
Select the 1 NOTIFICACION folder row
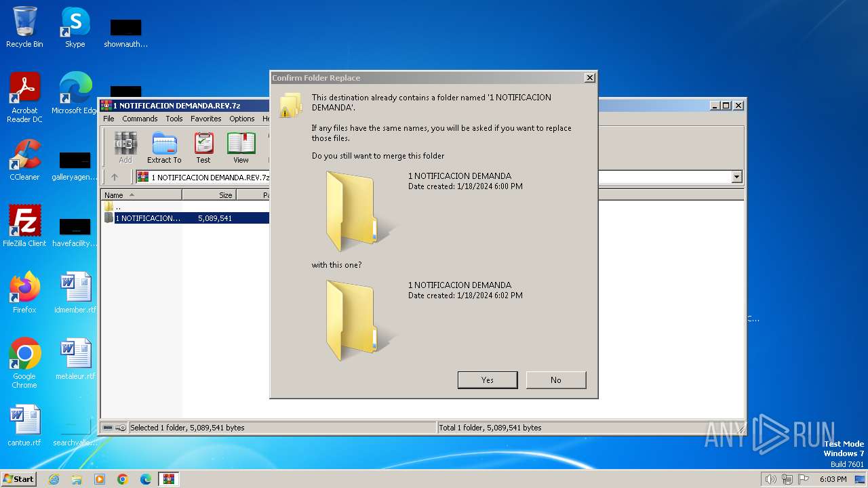185,218
